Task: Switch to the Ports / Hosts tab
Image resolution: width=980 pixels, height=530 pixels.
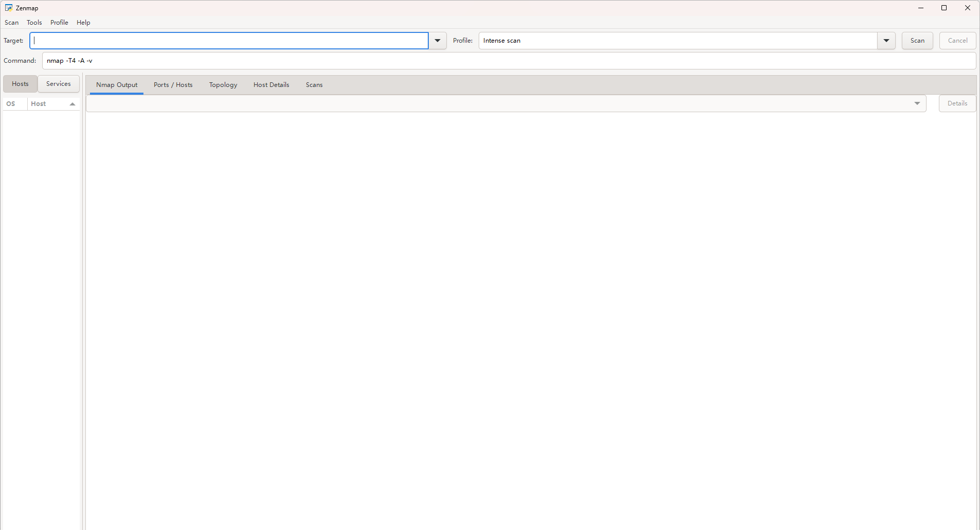Action: tap(173, 85)
